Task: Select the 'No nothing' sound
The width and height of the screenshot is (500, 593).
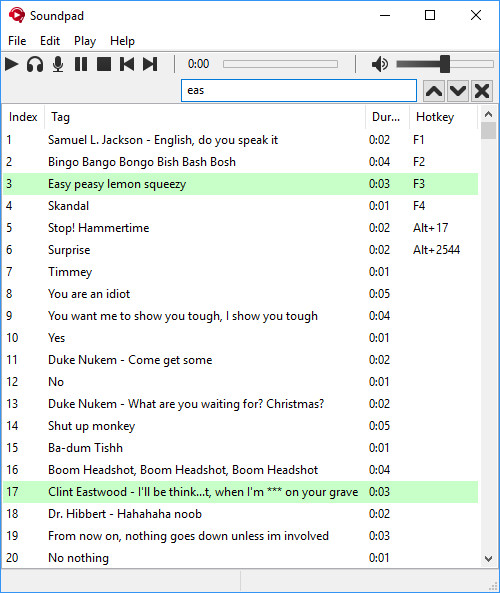Action: (x=241, y=558)
